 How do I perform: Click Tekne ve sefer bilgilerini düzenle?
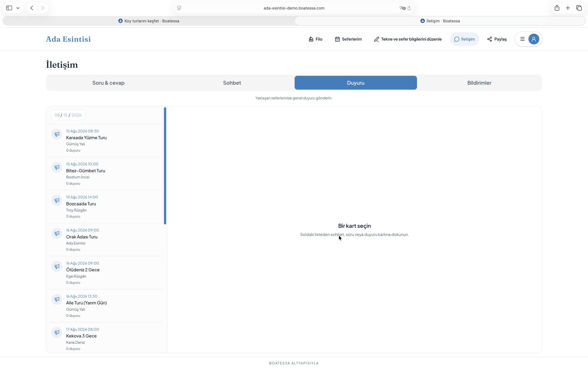408,39
